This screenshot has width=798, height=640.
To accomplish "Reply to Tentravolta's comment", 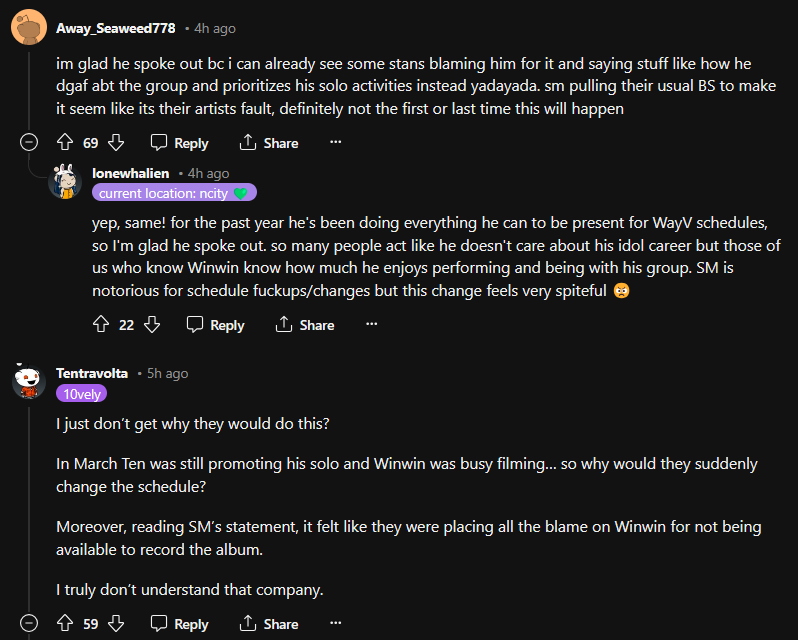I will point(180,624).
